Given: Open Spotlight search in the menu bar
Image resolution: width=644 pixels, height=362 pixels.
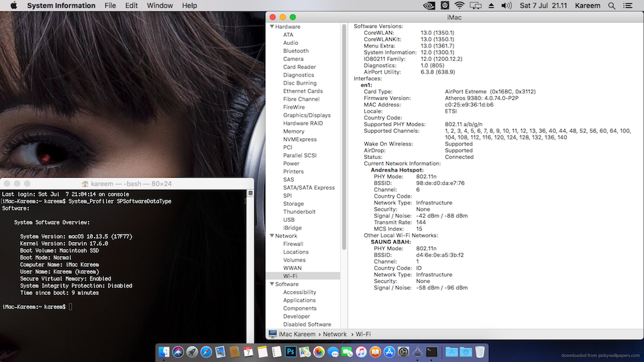Looking at the screenshot, I should click(x=611, y=5).
